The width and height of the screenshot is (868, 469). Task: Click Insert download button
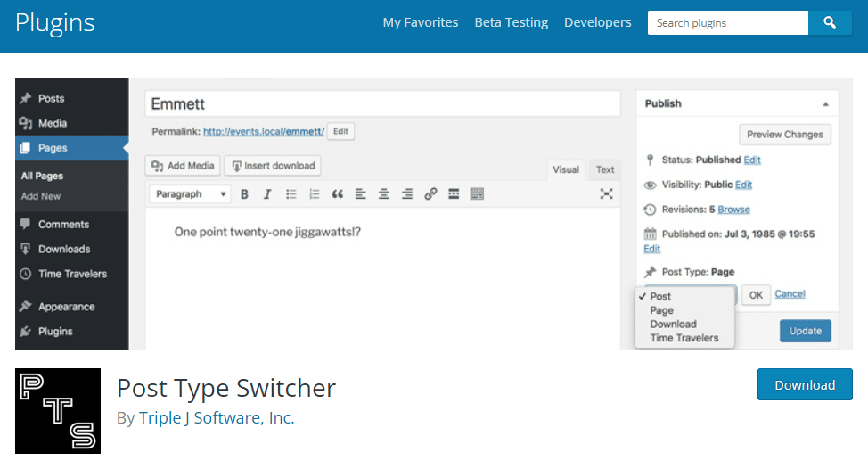(273, 166)
